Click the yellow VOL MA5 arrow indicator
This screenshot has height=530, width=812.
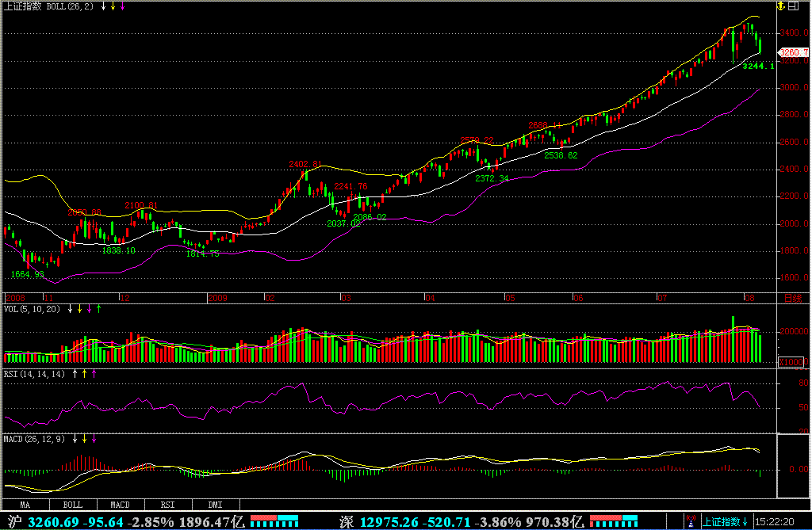(x=80, y=309)
